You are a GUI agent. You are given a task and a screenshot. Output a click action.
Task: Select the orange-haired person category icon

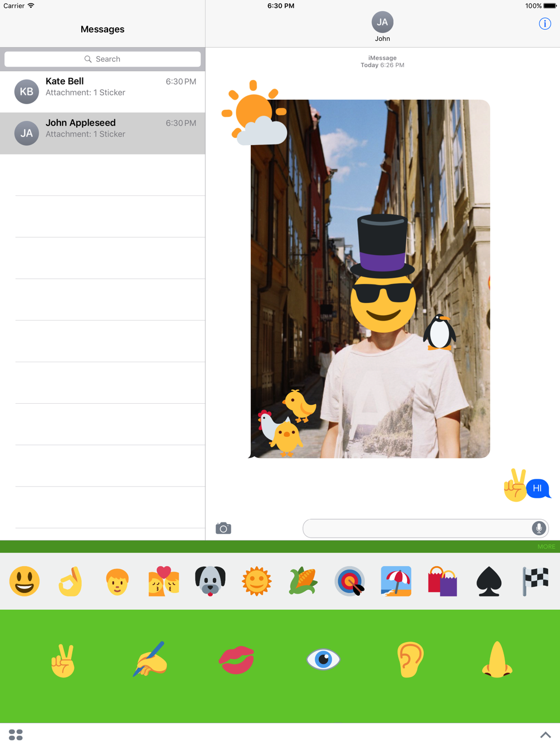point(117,581)
